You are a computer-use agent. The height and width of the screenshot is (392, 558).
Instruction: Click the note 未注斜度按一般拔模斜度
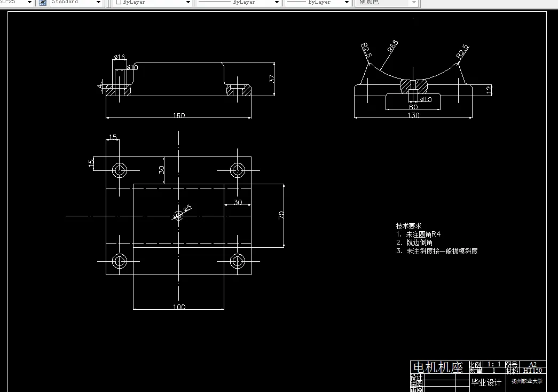coord(442,251)
